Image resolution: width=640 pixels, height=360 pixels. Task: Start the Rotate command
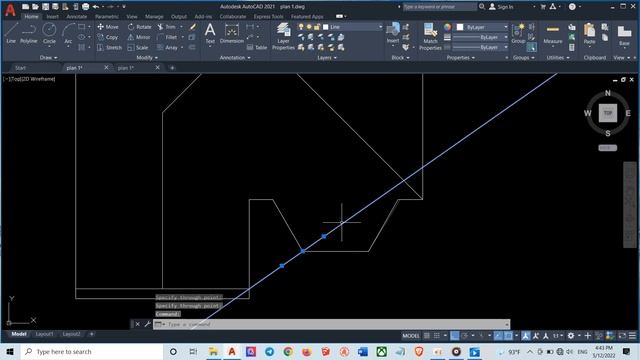coord(140,27)
